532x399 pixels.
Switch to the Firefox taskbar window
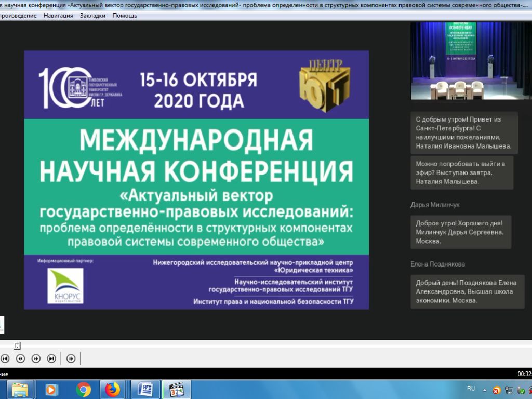click(x=112, y=390)
